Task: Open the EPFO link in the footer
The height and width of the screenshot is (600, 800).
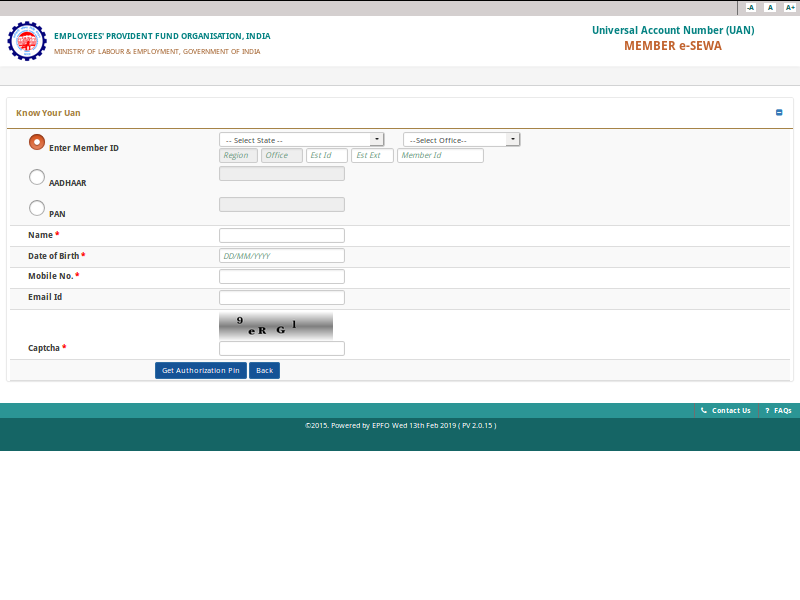Action: [x=375, y=424]
